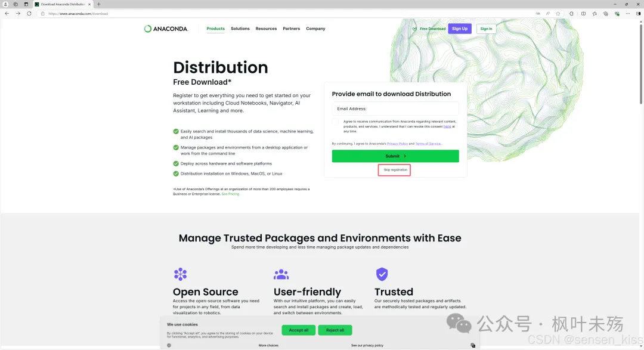The height and width of the screenshot is (350, 644).
Task: Add this page to favorites star
Action: (558, 14)
